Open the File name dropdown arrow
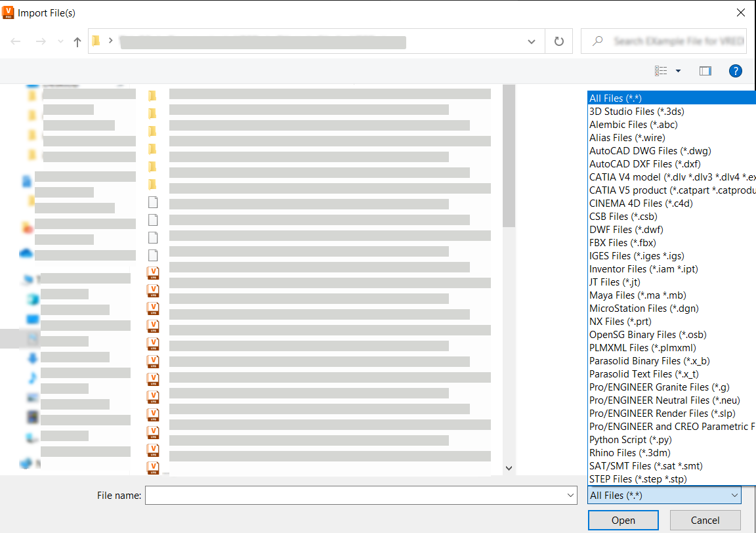 pyautogui.click(x=568, y=495)
